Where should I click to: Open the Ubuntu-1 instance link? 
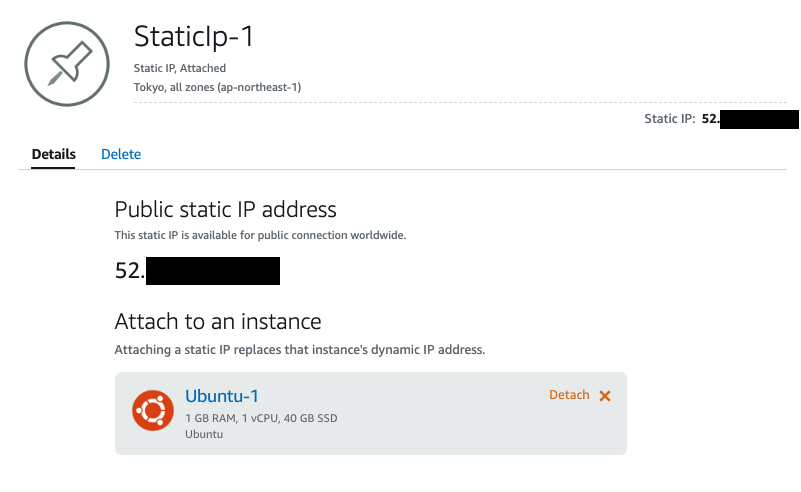click(x=222, y=396)
